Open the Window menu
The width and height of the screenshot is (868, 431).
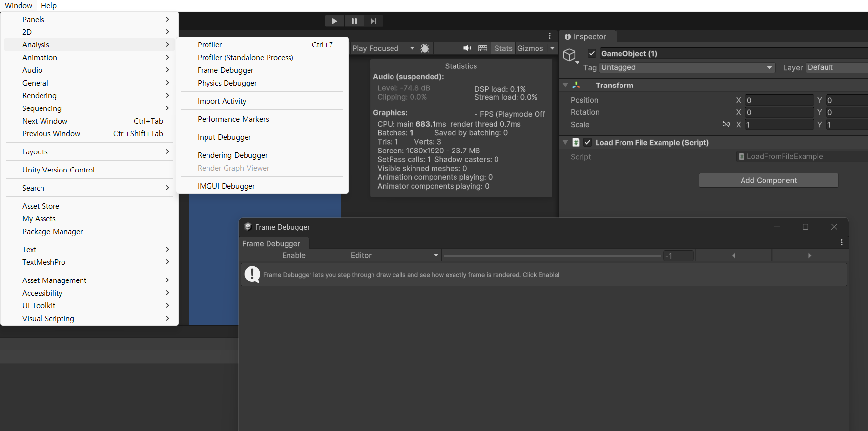[x=19, y=5]
